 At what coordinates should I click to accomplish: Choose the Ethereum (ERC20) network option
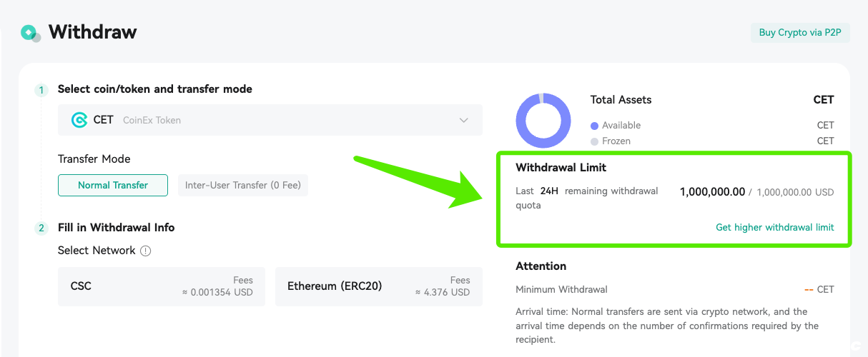pyautogui.click(x=379, y=286)
